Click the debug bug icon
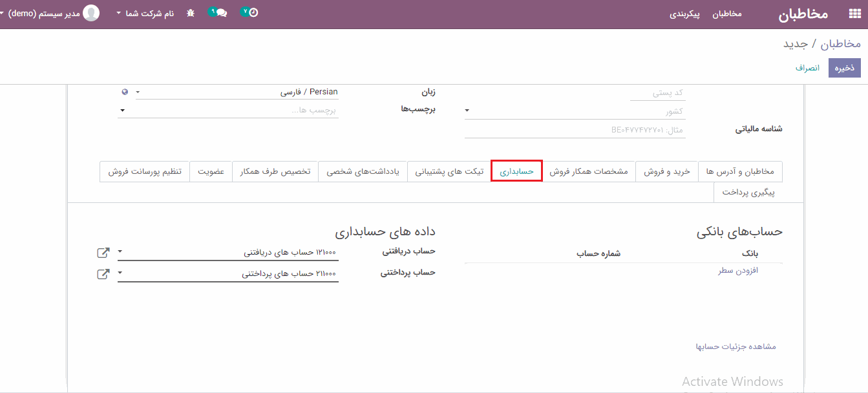Image resolution: width=868 pixels, height=393 pixels. click(190, 13)
